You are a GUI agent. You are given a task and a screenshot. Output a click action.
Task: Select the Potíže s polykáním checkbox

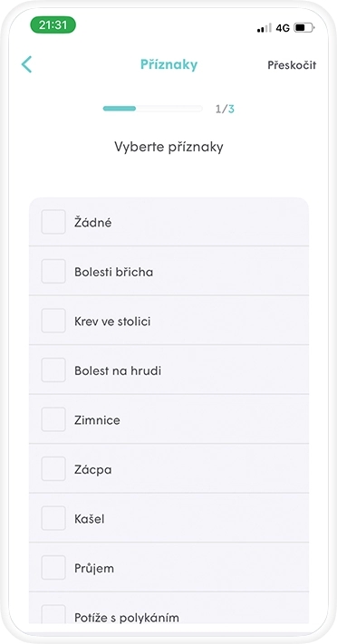click(x=53, y=614)
